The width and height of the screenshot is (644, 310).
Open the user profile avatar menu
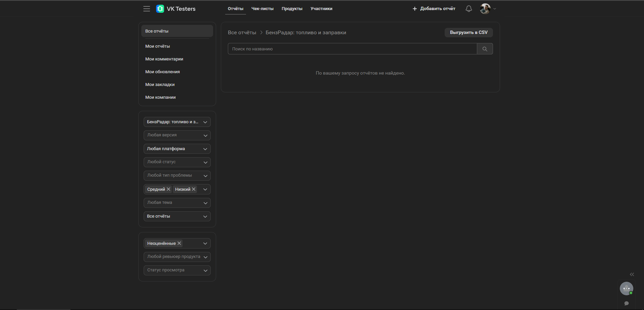pos(485,9)
